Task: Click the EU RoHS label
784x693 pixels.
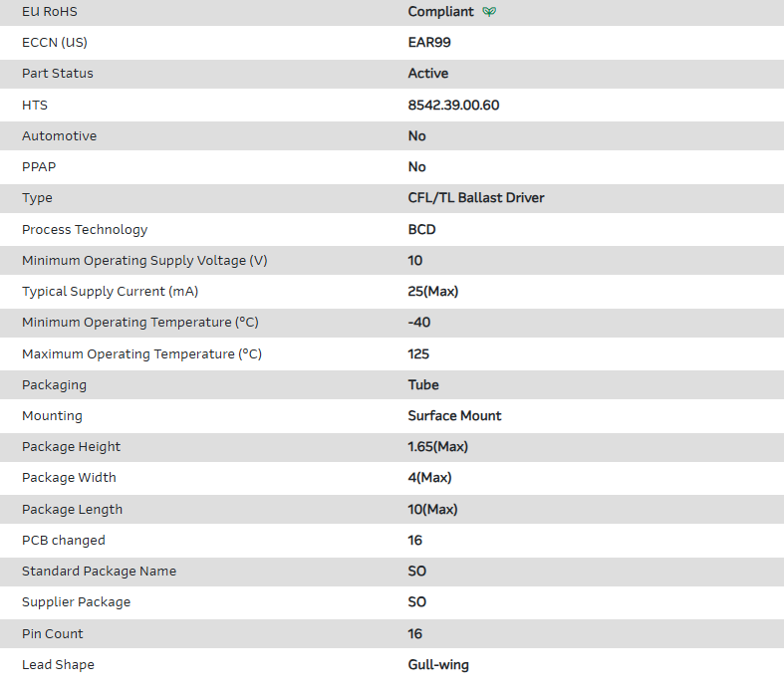Action: coord(50,12)
